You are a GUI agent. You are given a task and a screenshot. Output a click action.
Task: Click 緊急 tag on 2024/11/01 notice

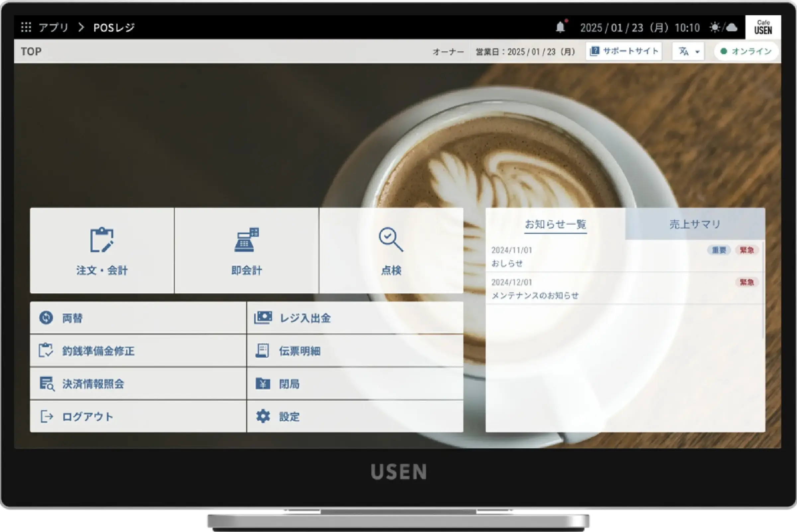click(x=747, y=250)
